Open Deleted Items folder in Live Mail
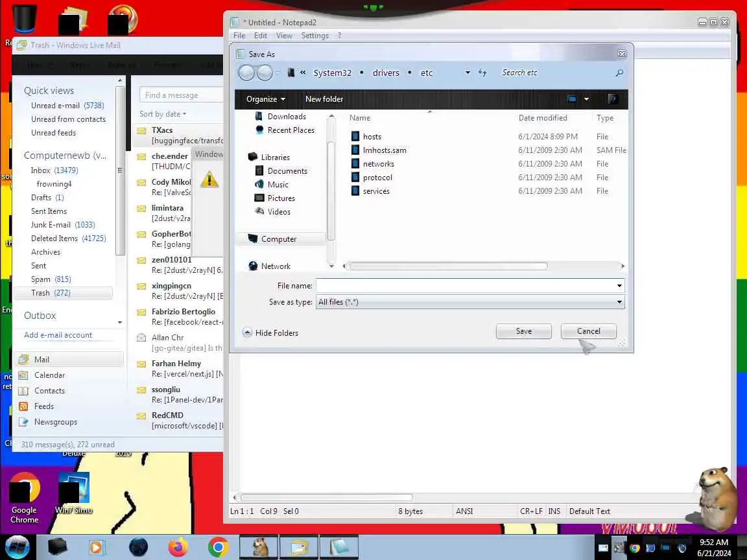This screenshot has height=560, width=747. [69, 239]
